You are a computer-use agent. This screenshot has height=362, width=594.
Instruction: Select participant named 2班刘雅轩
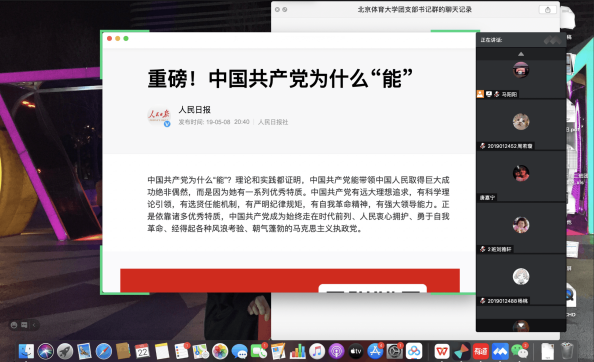499,249
